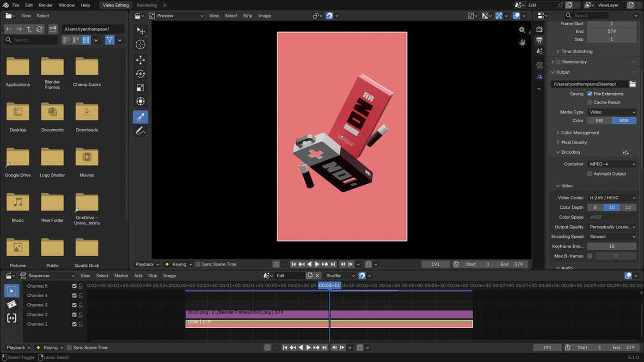The height and width of the screenshot is (362, 644).
Task: Set Color Depth to 12
Action: tap(628, 207)
